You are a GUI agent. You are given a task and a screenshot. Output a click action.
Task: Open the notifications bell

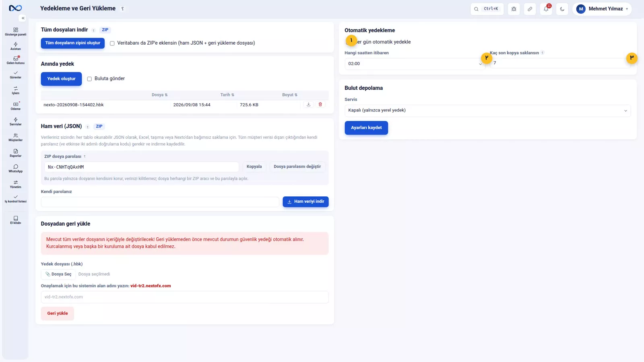click(x=546, y=9)
